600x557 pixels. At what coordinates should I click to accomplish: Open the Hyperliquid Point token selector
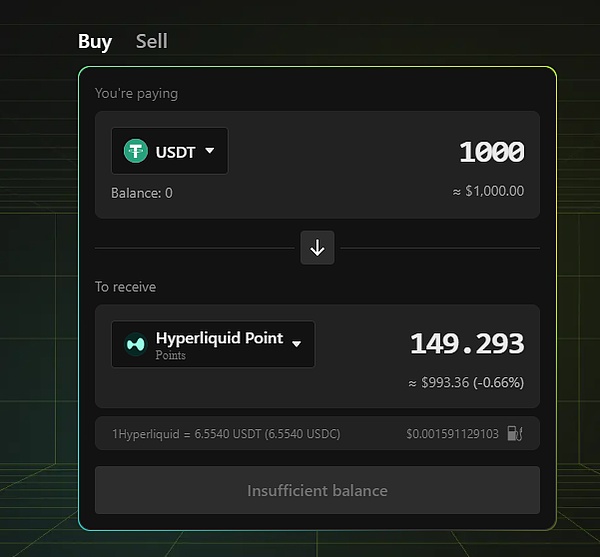point(213,344)
